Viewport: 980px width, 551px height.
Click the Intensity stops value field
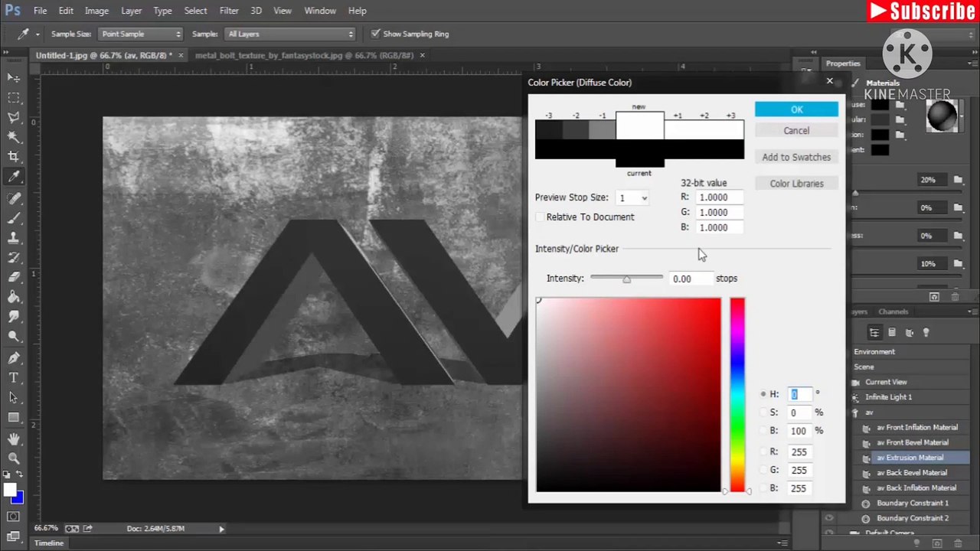(x=690, y=279)
